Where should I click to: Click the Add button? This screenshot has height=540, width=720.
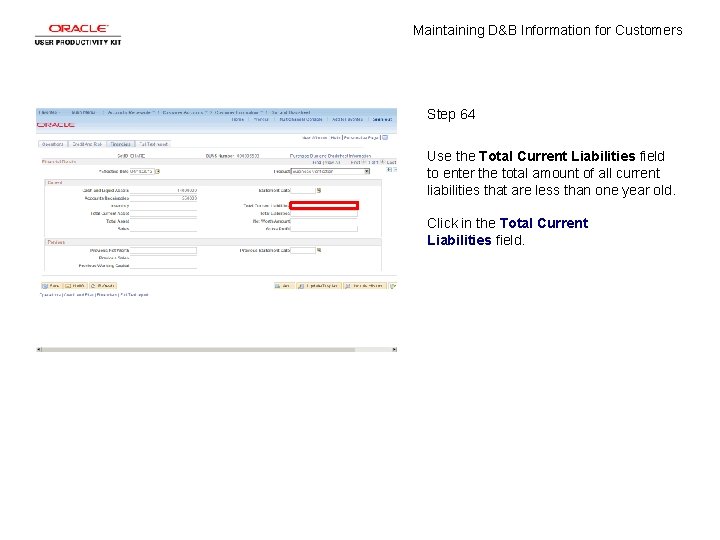point(284,286)
